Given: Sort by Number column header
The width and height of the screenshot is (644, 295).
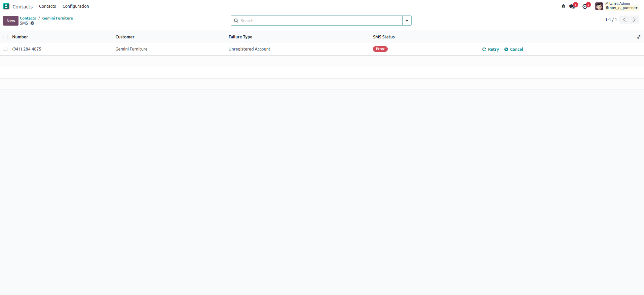Looking at the screenshot, I should (x=20, y=37).
